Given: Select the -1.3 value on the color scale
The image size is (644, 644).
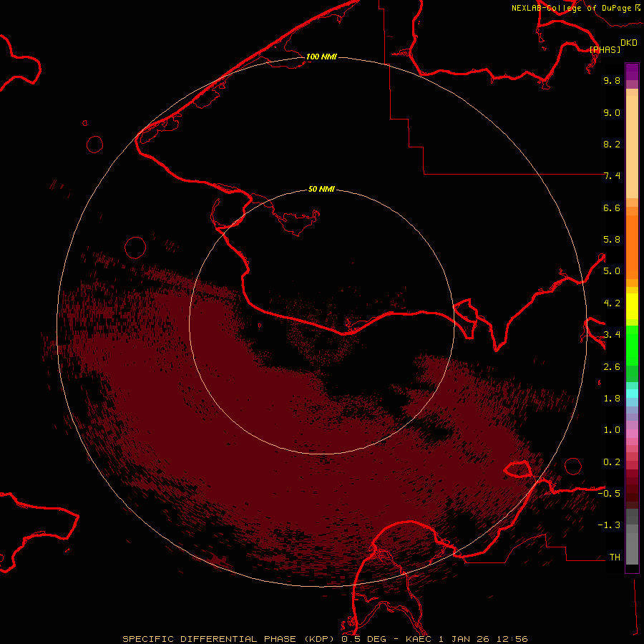Looking at the screenshot, I should [609, 525].
